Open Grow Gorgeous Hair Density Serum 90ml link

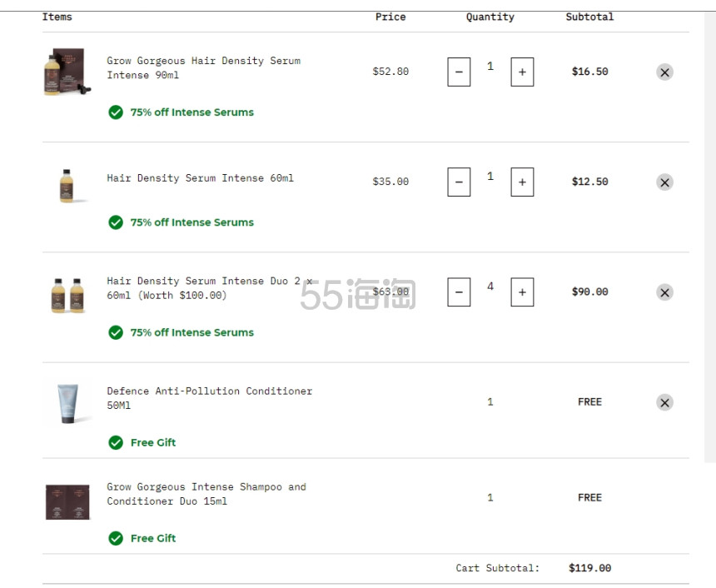[204, 67]
